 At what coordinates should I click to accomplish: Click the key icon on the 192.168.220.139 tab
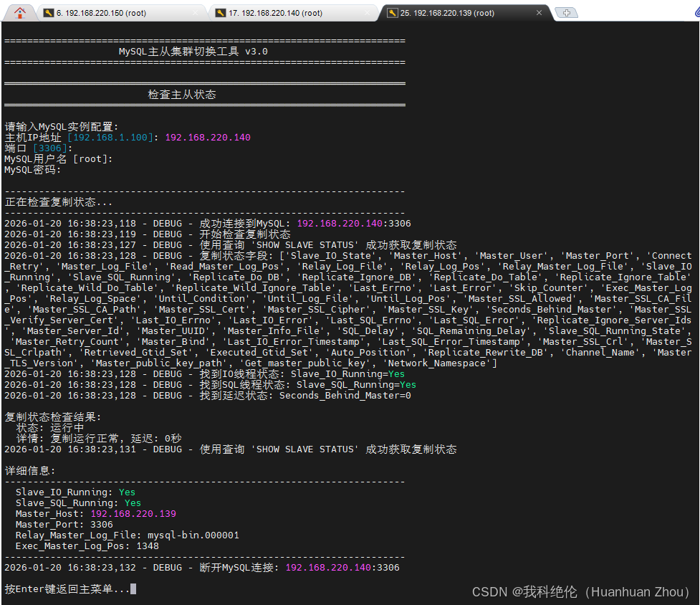point(392,13)
